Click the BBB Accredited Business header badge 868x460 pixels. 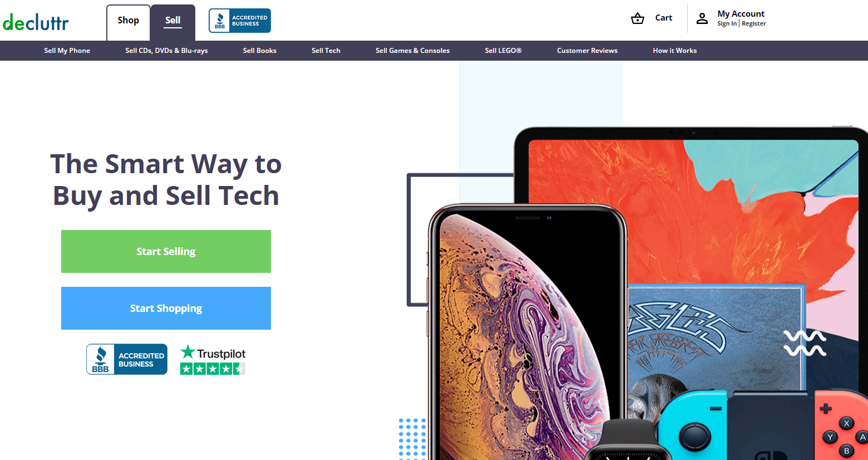pos(240,21)
